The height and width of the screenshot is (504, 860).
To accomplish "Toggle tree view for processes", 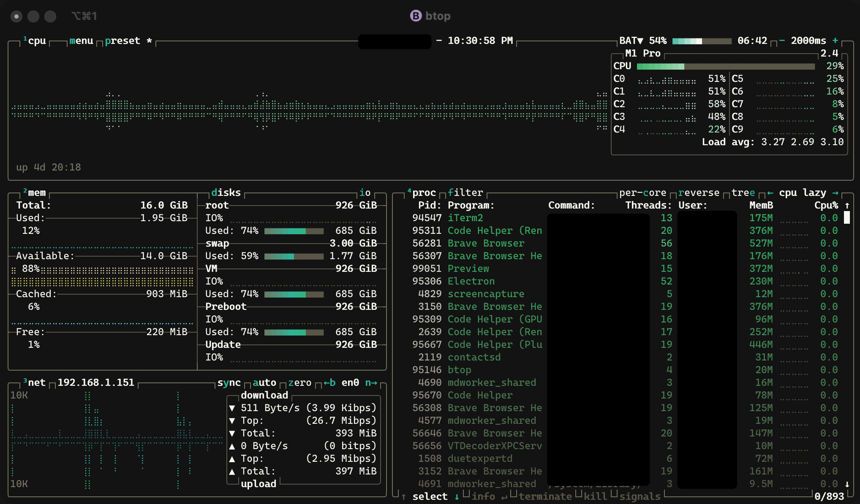I will [743, 193].
